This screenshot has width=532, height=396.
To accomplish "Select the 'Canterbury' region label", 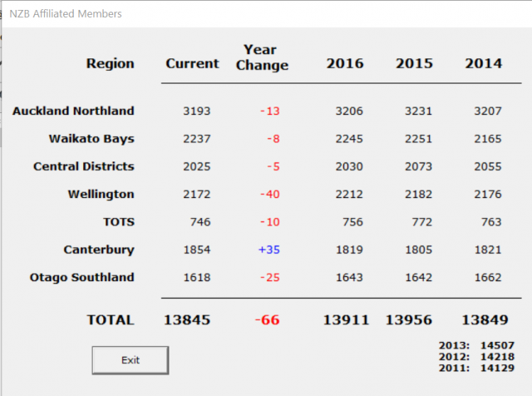I will [x=99, y=250].
